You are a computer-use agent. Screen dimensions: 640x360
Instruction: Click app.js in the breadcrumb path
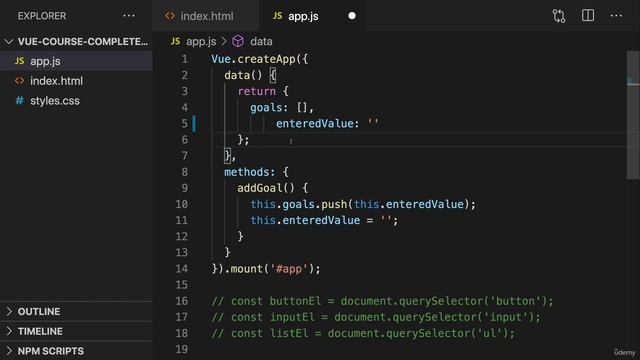(201, 41)
